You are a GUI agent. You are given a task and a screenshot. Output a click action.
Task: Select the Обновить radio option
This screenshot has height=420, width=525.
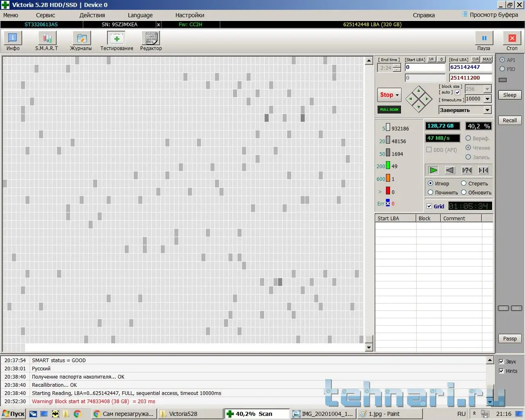[464, 192]
